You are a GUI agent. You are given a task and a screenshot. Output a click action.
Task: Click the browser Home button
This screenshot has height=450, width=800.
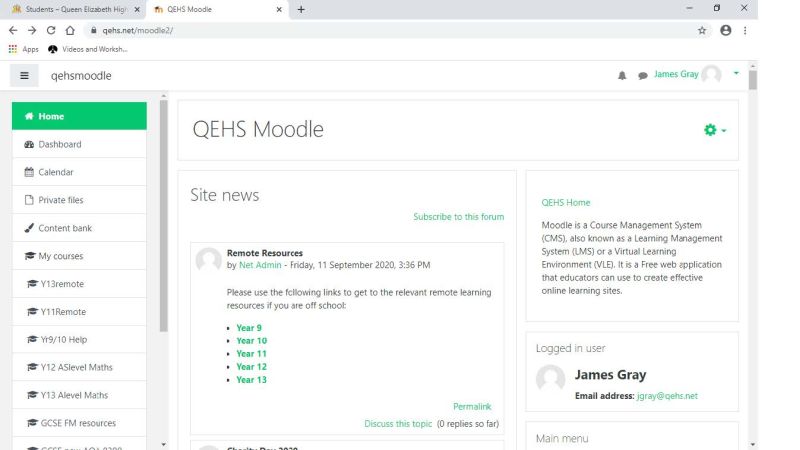(70, 30)
